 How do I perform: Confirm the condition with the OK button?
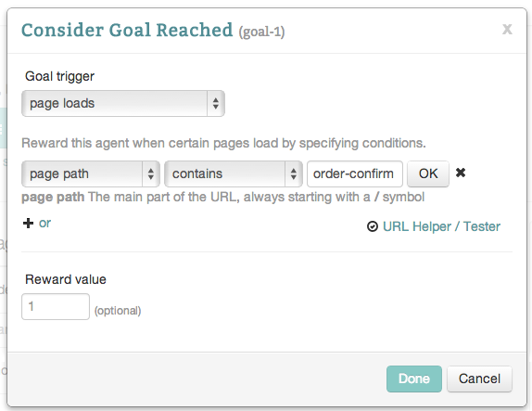428,173
